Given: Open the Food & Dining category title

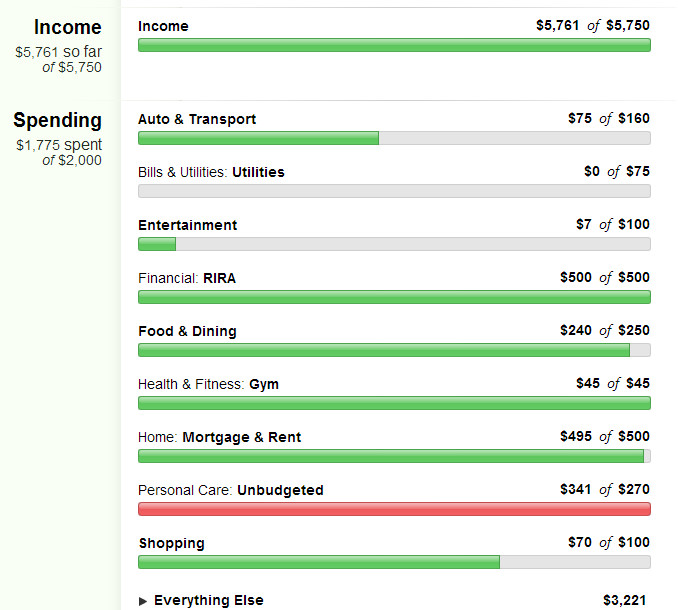Looking at the screenshot, I should pos(187,331).
